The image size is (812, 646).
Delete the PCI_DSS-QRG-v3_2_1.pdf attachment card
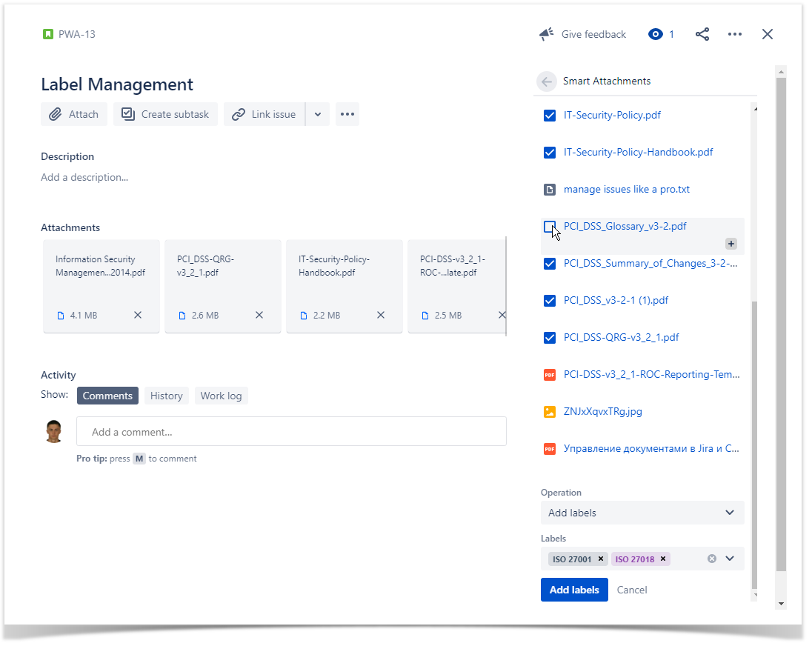[259, 316]
